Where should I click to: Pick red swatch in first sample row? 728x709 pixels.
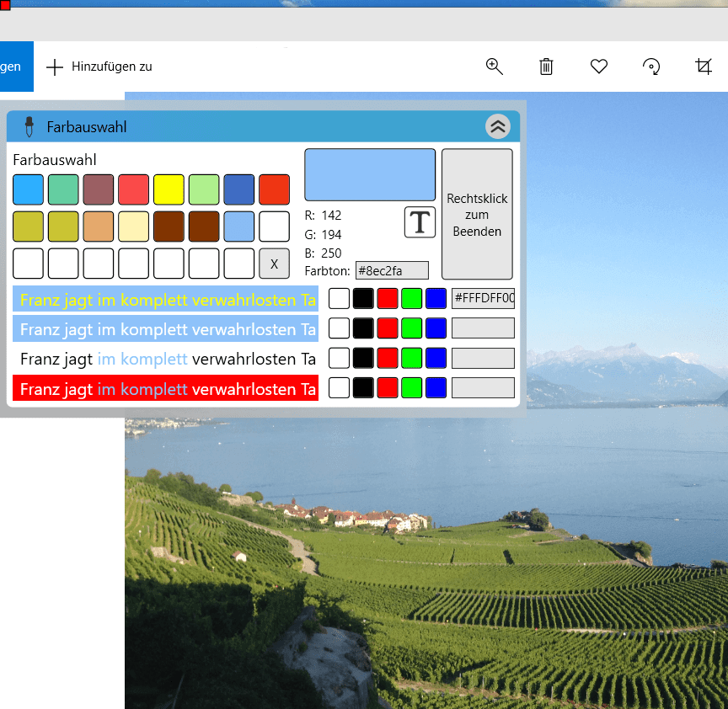(388, 298)
